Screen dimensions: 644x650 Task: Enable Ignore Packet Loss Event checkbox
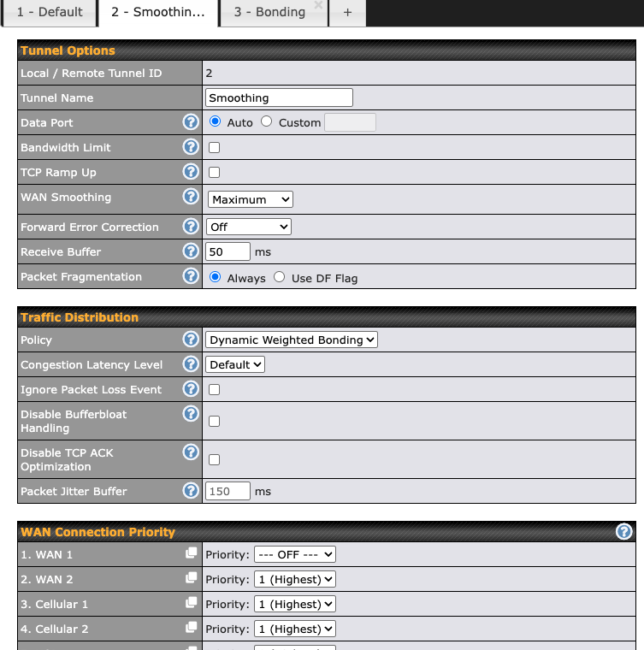pyautogui.click(x=215, y=389)
